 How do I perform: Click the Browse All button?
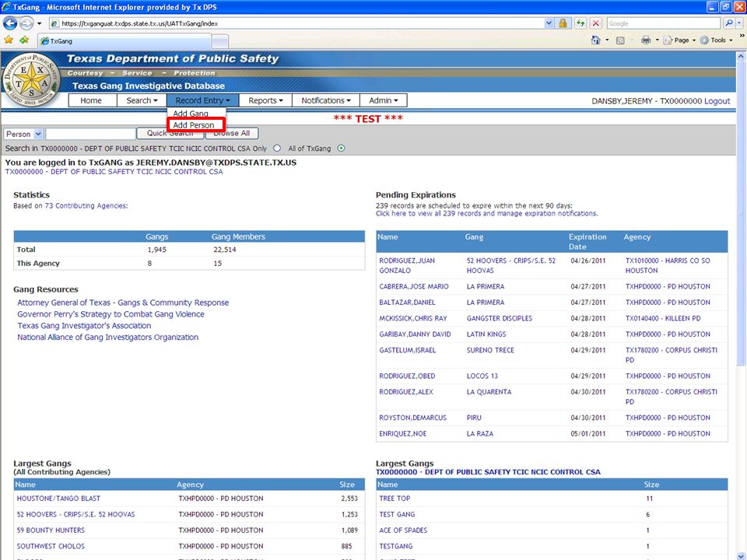click(x=232, y=133)
